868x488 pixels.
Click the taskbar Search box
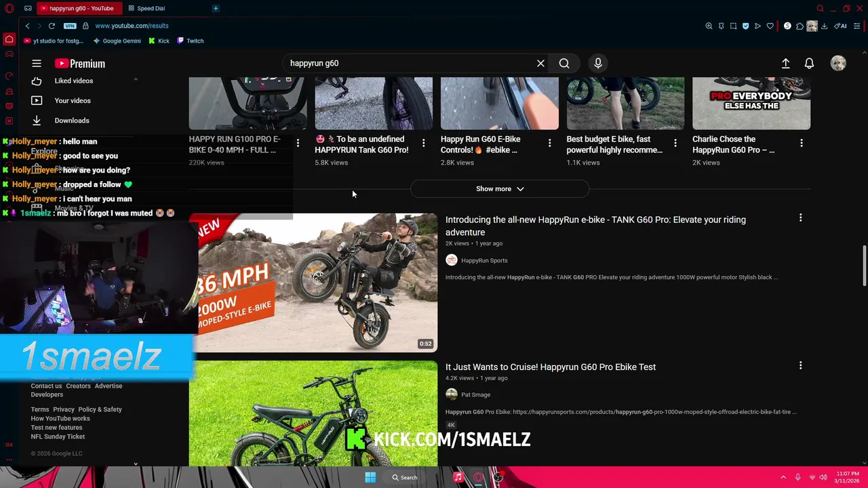(405, 477)
